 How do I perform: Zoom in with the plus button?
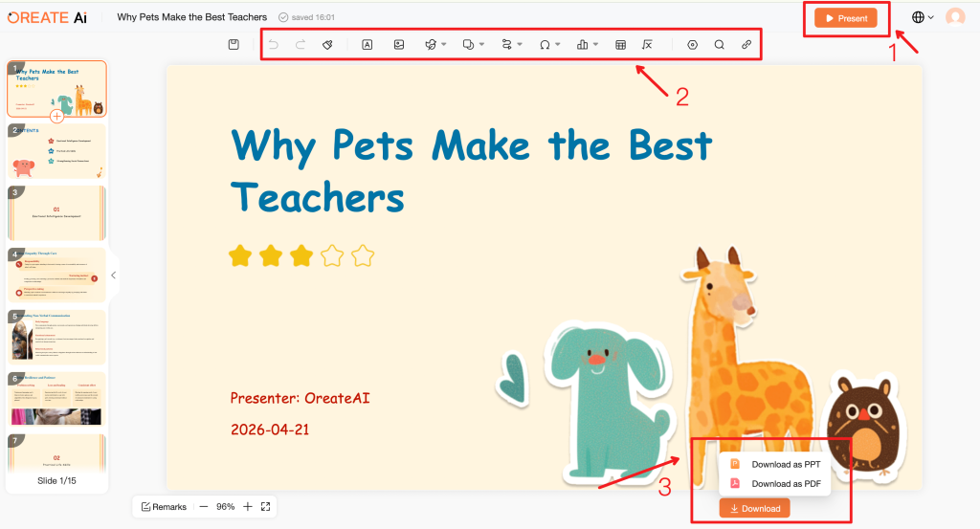point(248,506)
